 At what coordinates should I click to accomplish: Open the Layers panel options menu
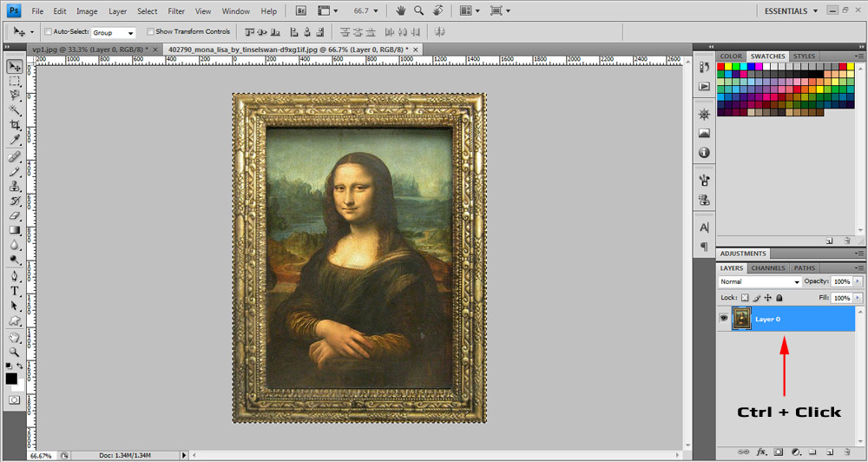(859, 268)
